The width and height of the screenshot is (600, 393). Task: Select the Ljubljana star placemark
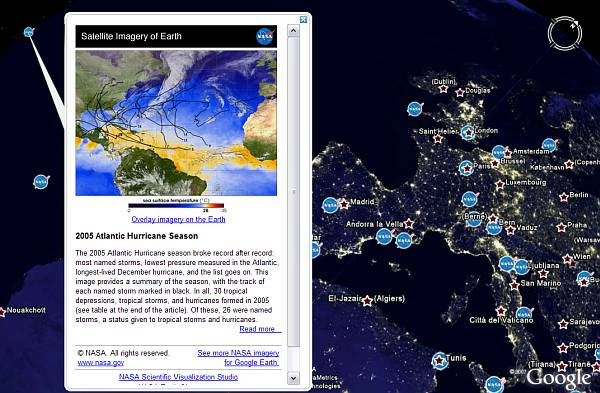pos(543,273)
